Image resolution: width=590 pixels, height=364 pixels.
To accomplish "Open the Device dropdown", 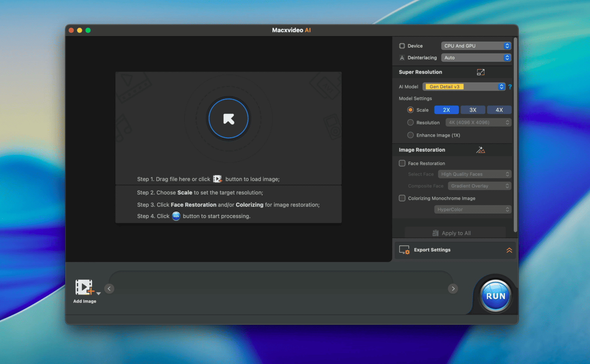I will (x=476, y=46).
